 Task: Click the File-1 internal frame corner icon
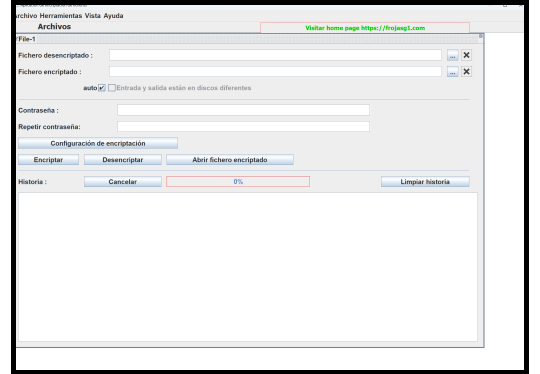481,36
